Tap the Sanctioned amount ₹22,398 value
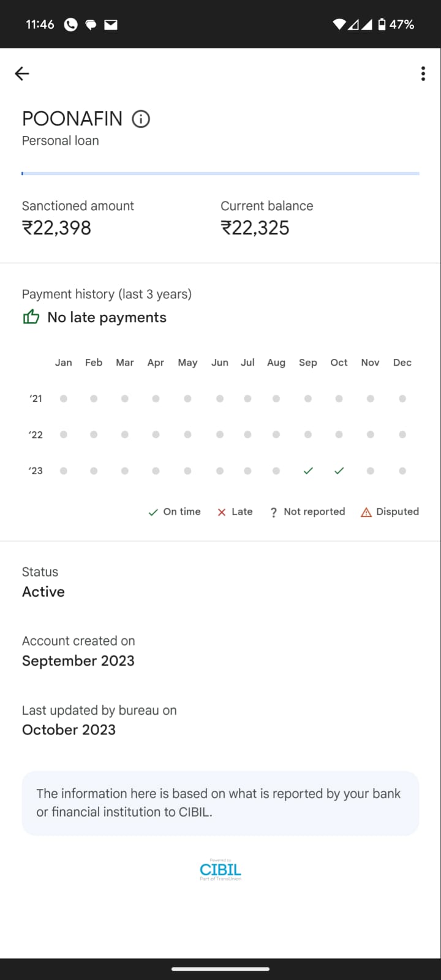441x980 pixels. pos(56,228)
